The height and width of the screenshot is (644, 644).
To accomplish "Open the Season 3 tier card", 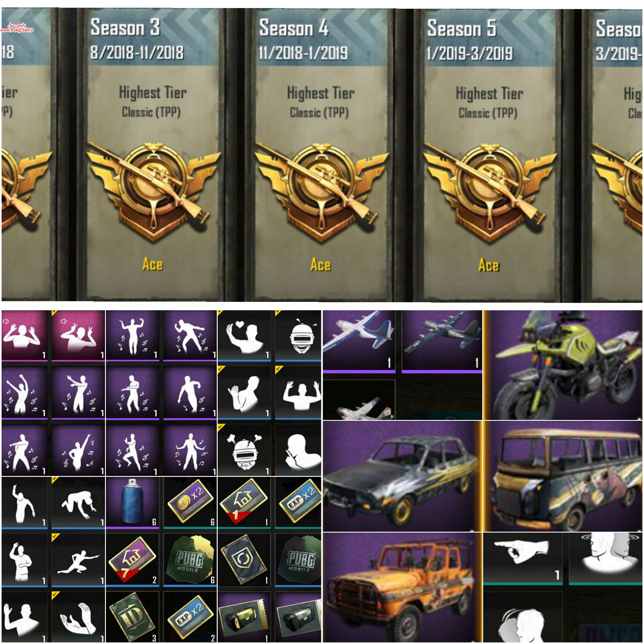I will click(153, 154).
